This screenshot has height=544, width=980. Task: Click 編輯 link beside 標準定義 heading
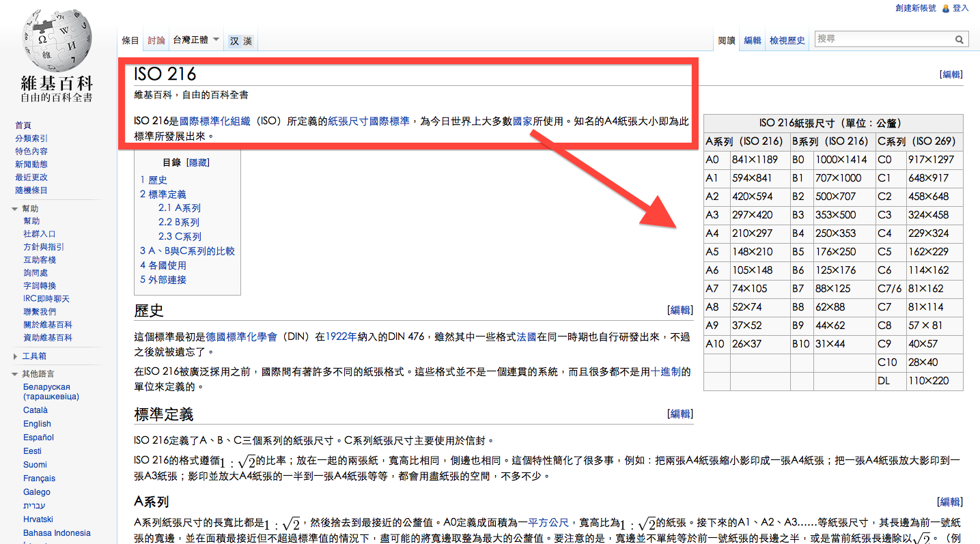(680, 414)
